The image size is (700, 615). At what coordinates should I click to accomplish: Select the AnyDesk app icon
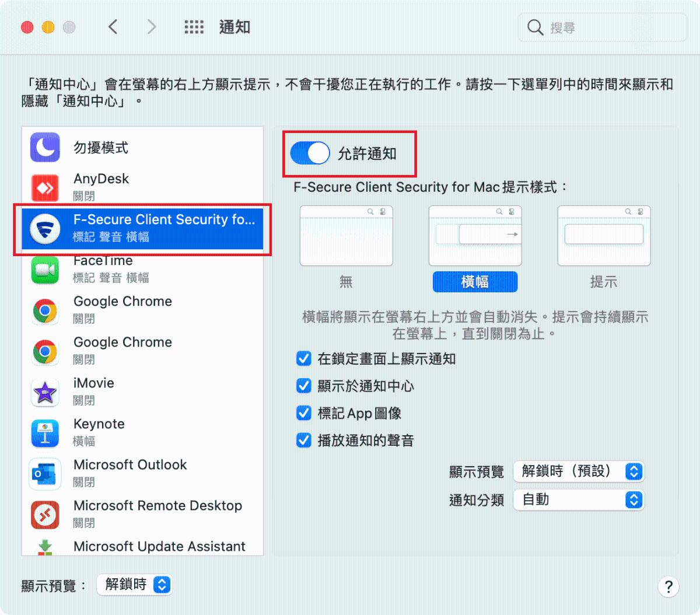coord(45,188)
